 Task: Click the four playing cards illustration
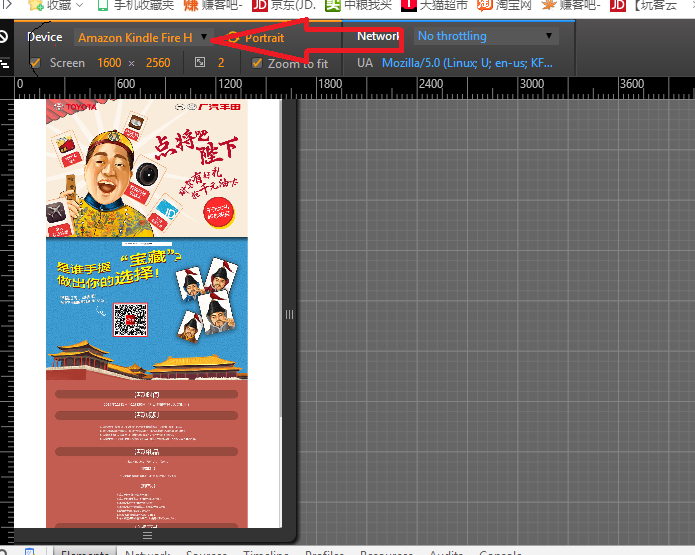207,300
